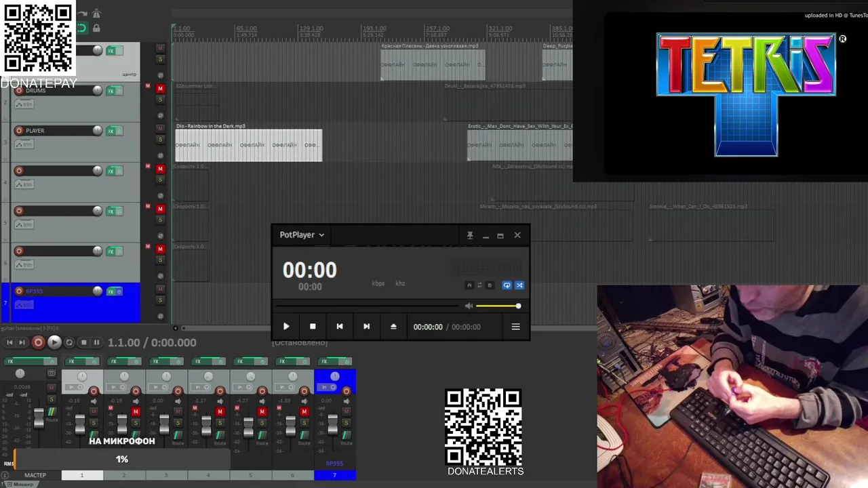Image resolution: width=868 pixels, height=488 pixels.
Task: Click the PotPlayer play button
Action: (x=286, y=327)
